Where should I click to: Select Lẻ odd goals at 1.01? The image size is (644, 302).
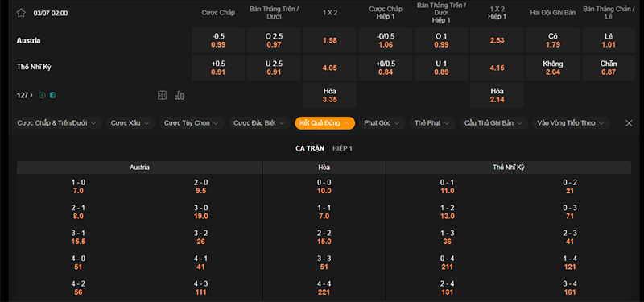point(609,40)
